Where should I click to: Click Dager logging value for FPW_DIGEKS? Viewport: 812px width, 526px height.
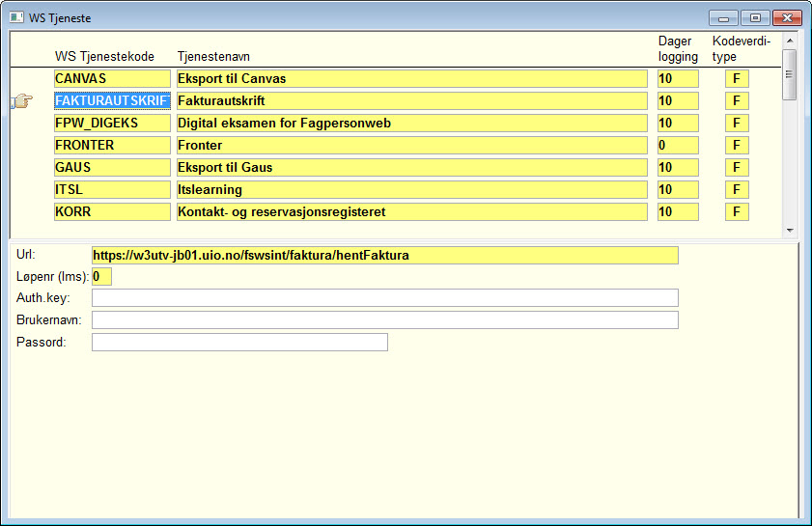(x=678, y=123)
